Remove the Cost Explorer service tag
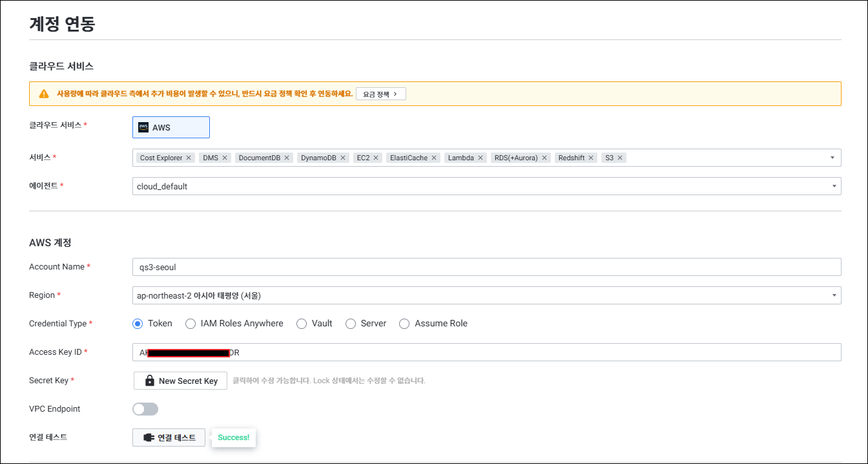This screenshot has height=464, width=868. 189,158
